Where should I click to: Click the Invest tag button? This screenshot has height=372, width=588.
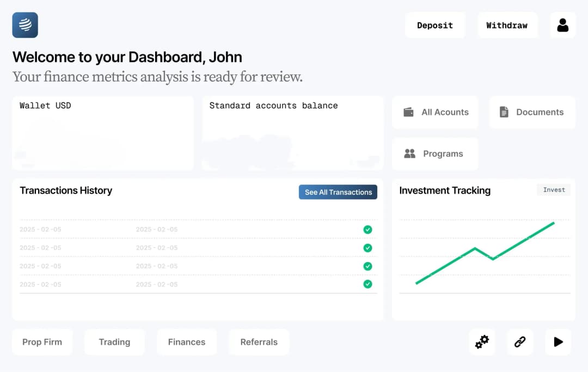coord(554,190)
